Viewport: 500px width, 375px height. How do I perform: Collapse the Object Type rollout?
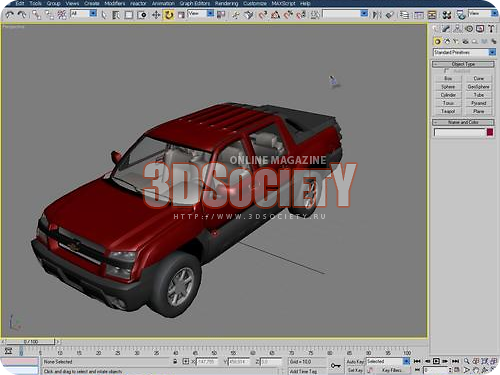click(463, 64)
